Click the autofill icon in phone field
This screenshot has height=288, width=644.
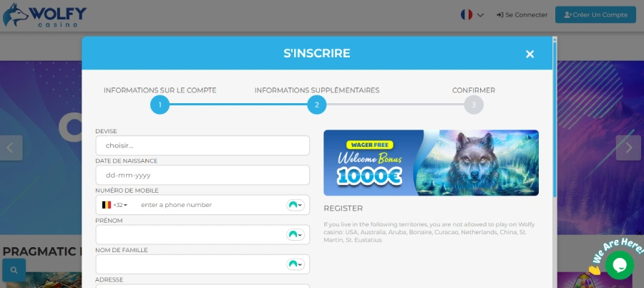pos(296,205)
